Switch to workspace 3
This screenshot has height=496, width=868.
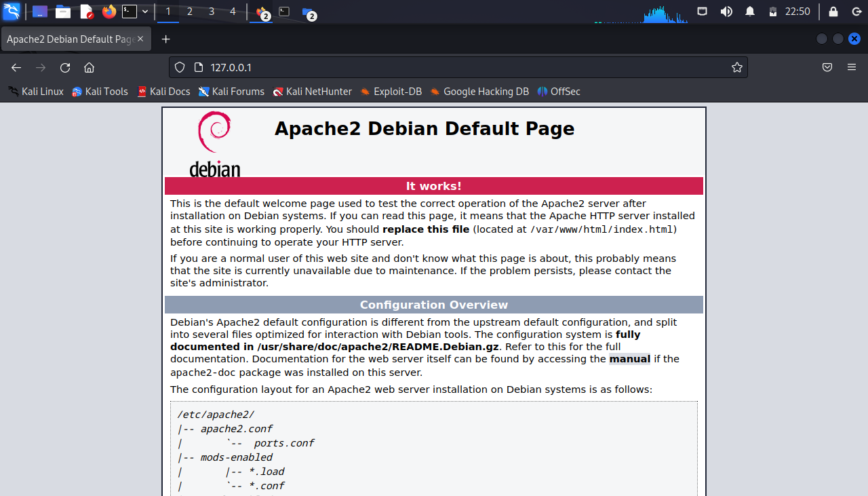212,12
